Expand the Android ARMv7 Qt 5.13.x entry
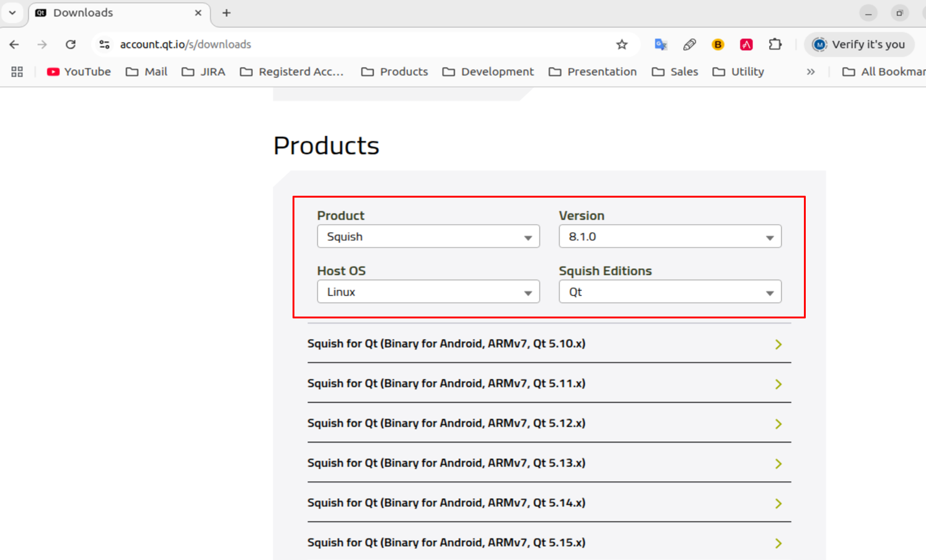 [549, 463]
